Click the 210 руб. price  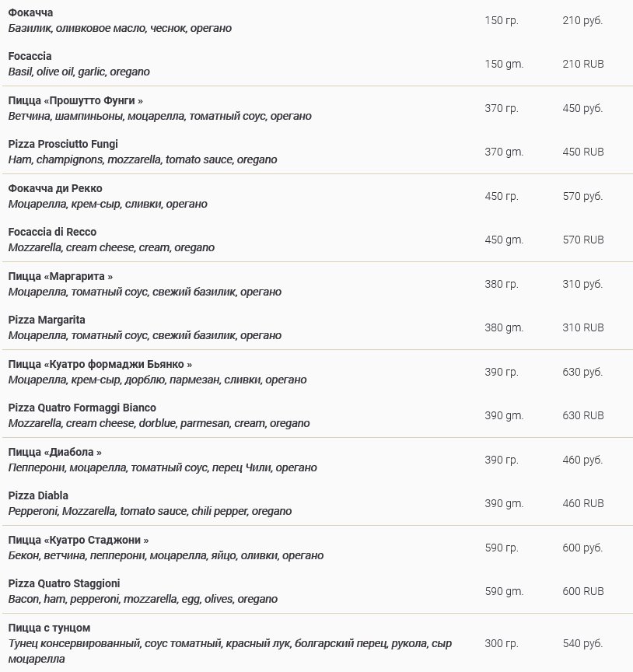tap(582, 21)
